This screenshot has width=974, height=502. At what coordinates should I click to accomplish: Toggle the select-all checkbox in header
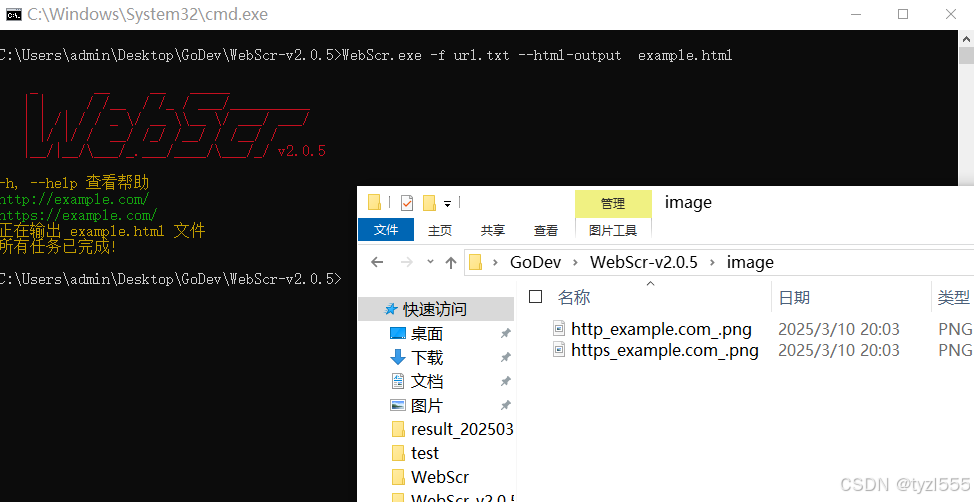pyautogui.click(x=535, y=297)
